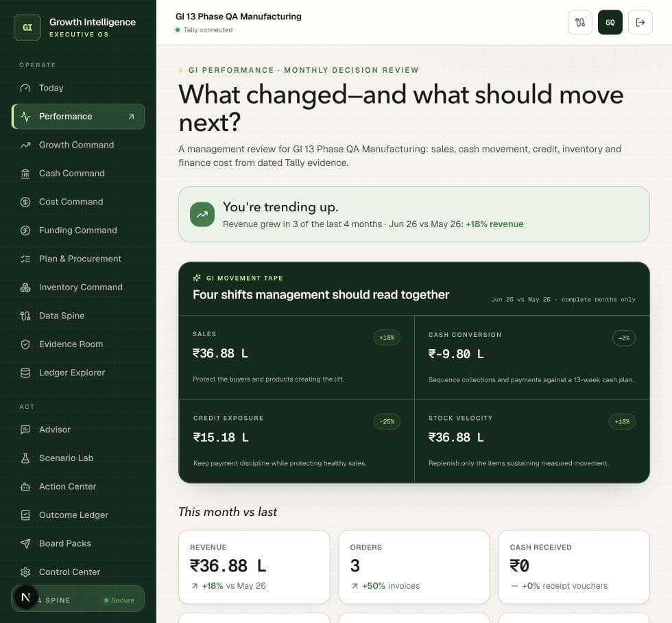Click the Sales +18% badge
The height and width of the screenshot is (623, 672).
click(387, 338)
